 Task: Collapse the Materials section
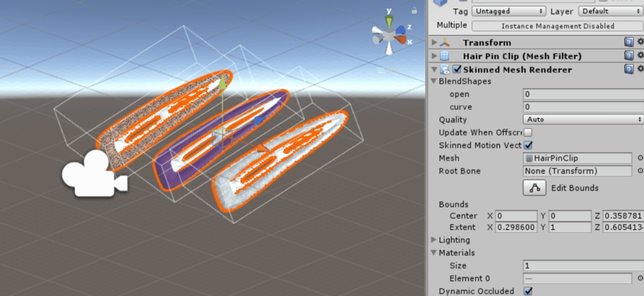pyautogui.click(x=434, y=253)
